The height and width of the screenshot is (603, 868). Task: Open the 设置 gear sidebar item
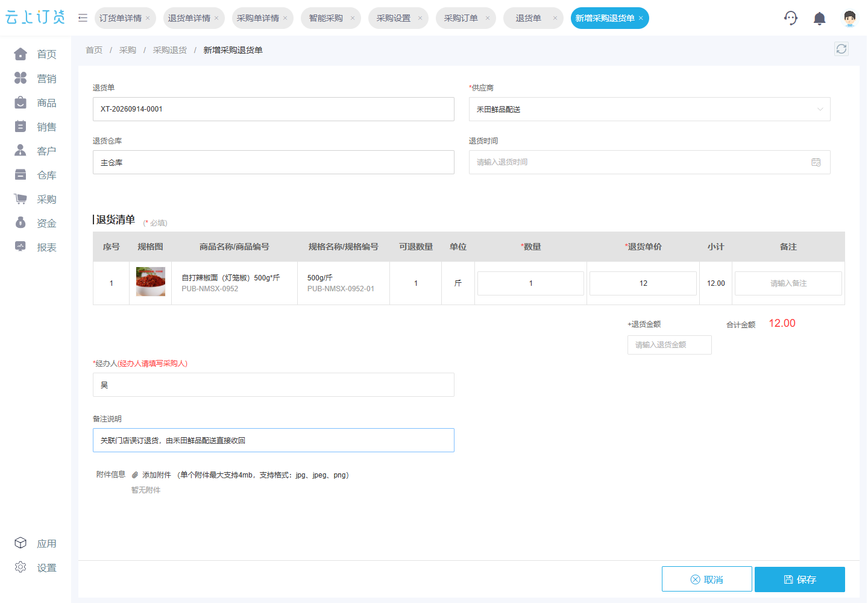(x=36, y=567)
